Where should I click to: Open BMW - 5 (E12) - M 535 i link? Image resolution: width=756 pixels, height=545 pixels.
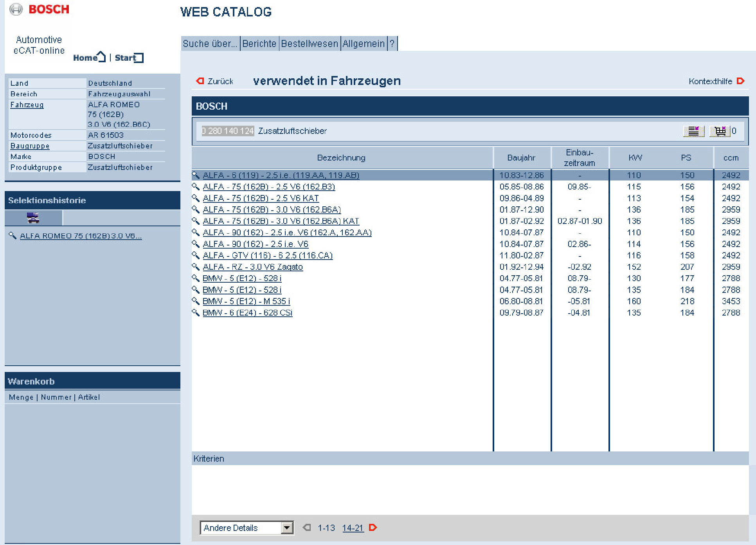pyautogui.click(x=246, y=301)
